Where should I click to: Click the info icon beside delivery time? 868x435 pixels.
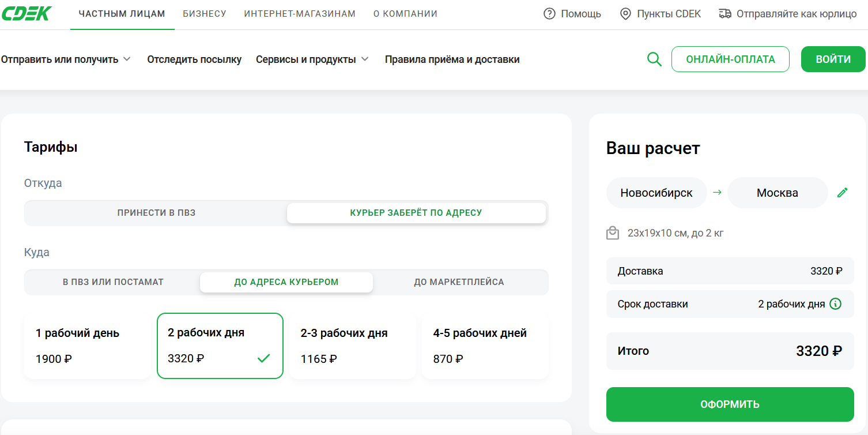[835, 304]
